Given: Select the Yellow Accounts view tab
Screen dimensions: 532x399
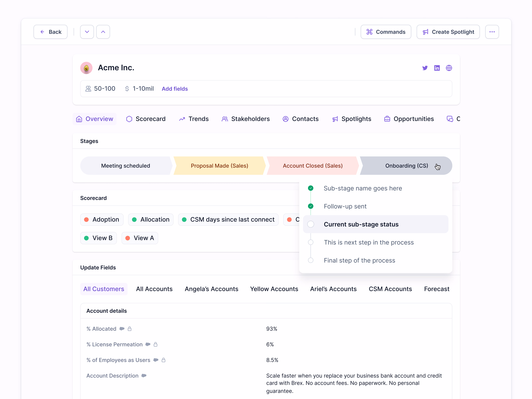Looking at the screenshot, I should coord(274,289).
